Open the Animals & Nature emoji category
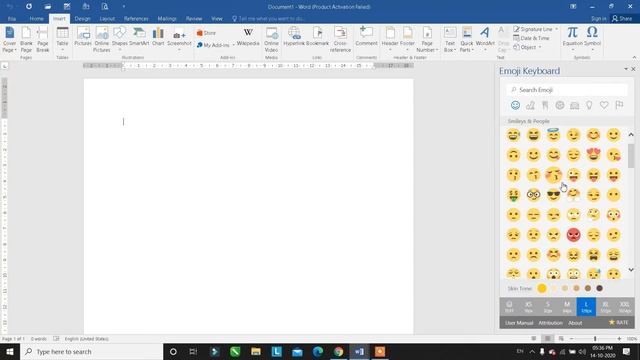Image resolution: width=640 pixels, height=360 pixels. (530, 105)
